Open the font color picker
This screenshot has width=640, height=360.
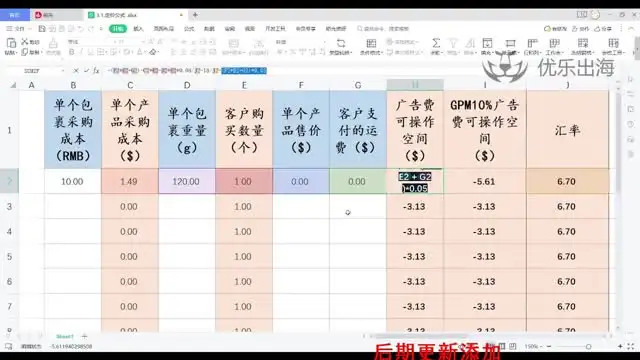click(140, 52)
